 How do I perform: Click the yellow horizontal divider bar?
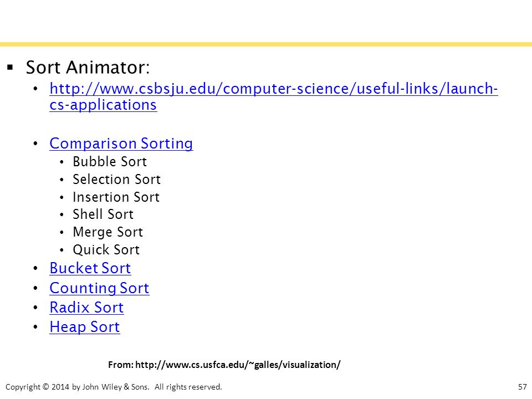click(x=266, y=44)
